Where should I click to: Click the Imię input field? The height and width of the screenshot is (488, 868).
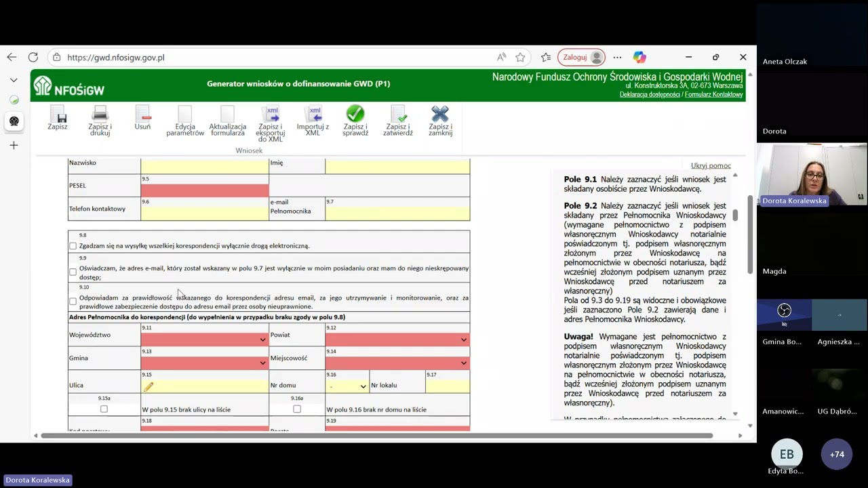pyautogui.click(x=397, y=167)
